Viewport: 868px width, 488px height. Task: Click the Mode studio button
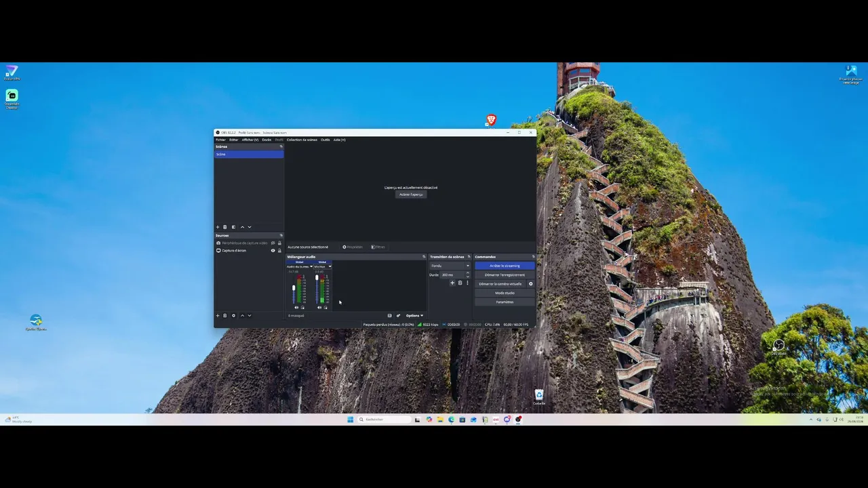tap(505, 293)
